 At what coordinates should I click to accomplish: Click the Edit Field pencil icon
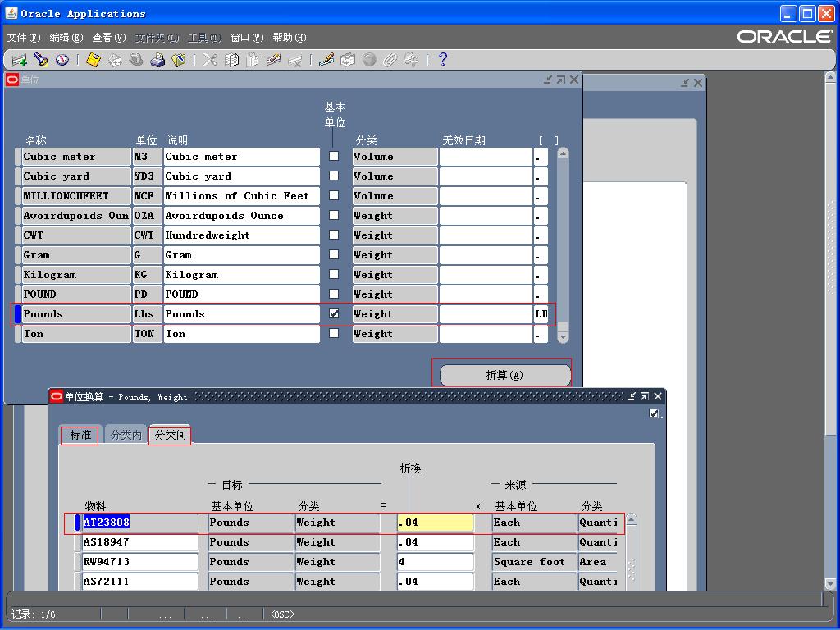pos(326,60)
